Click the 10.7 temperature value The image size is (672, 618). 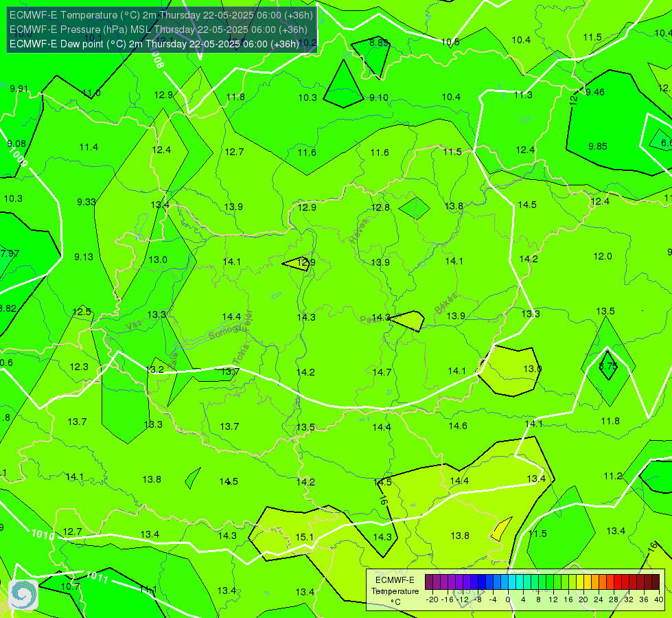coord(70,586)
